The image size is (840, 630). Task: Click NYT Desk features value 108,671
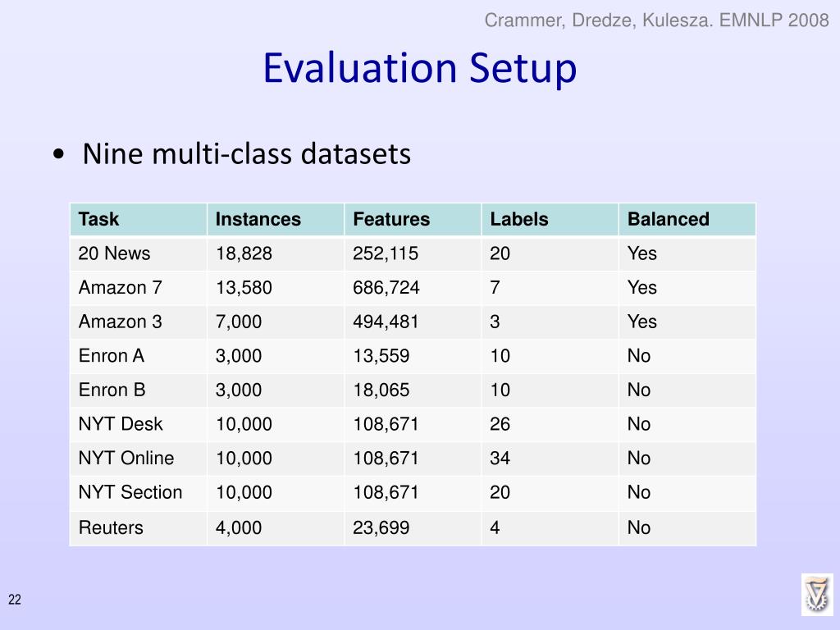pyautogui.click(x=386, y=424)
